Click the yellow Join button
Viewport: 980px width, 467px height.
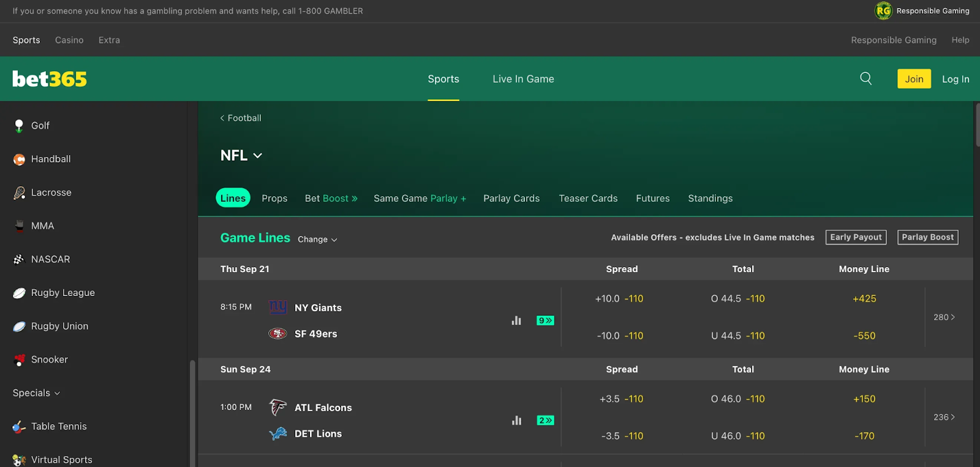click(x=914, y=78)
